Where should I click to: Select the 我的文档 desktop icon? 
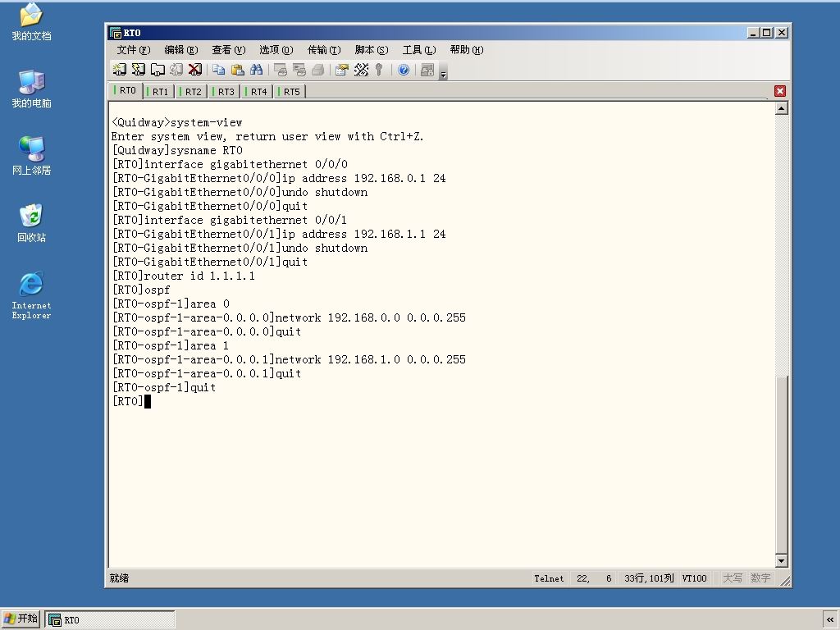click(31, 22)
